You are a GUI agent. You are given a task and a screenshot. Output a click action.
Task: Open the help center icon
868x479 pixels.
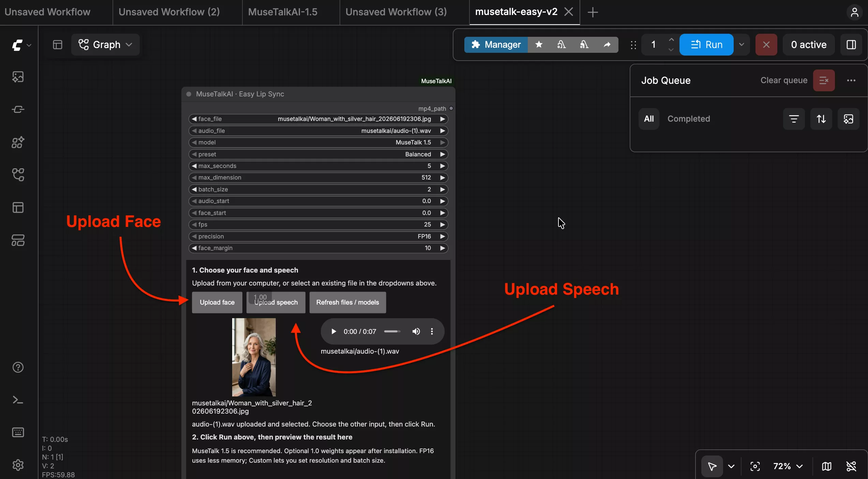click(x=18, y=367)
